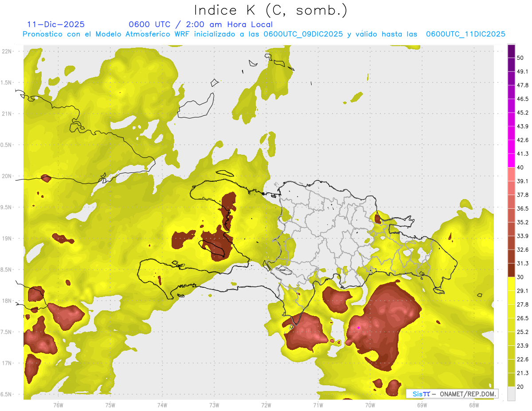
Task: Click the '21N' latitude label
Action: coord(7,114)
